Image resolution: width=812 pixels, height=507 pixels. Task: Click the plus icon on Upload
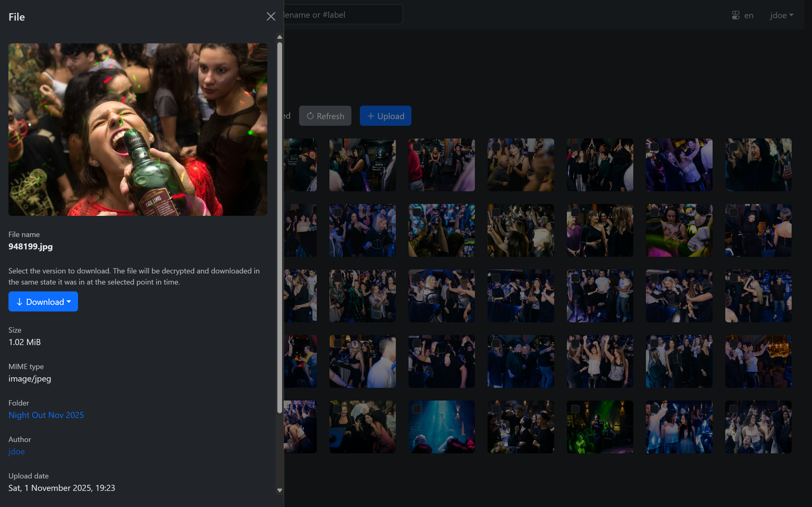370,116
